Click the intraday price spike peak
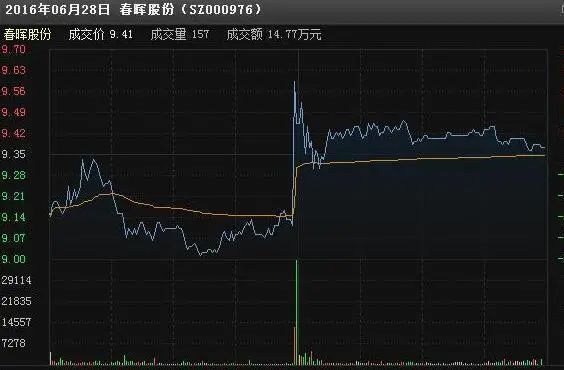The image size is (564, 370). pos(294,82)
